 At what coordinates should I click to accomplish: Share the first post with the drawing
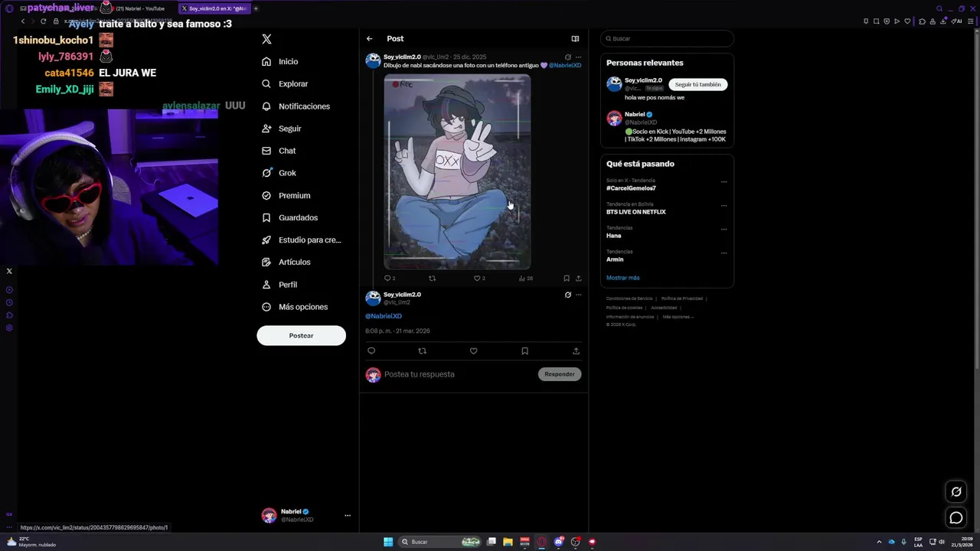(578, 279)
